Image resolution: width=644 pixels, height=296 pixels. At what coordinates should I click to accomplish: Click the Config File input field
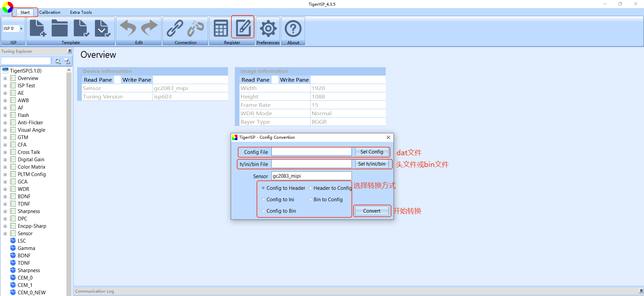[311, 152]
